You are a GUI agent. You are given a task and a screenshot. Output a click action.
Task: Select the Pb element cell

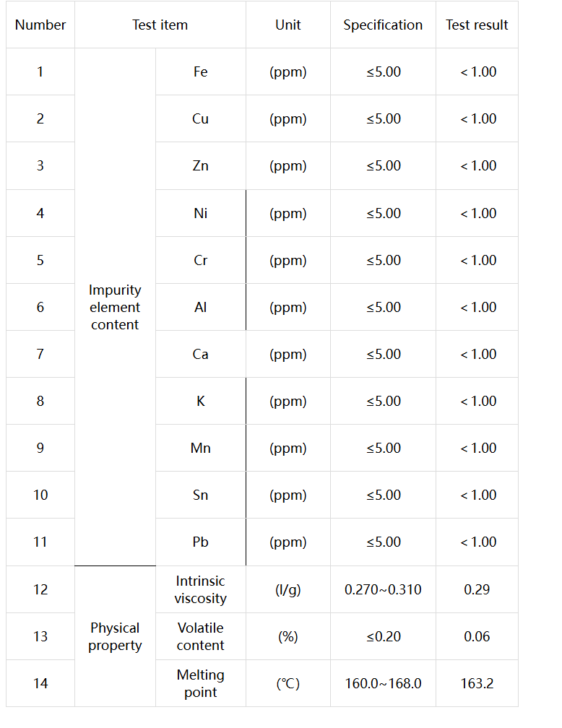click(201, 542)
